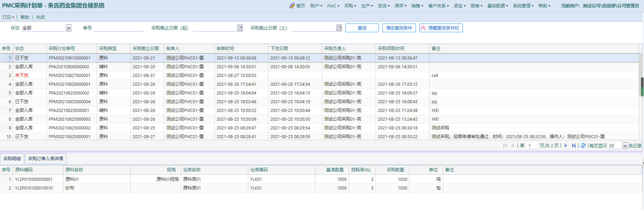Open calendar picker for 采购截止日期（止）
This screenshot has width=644, height=210.
pyautogui.click(x=339, y=28)
